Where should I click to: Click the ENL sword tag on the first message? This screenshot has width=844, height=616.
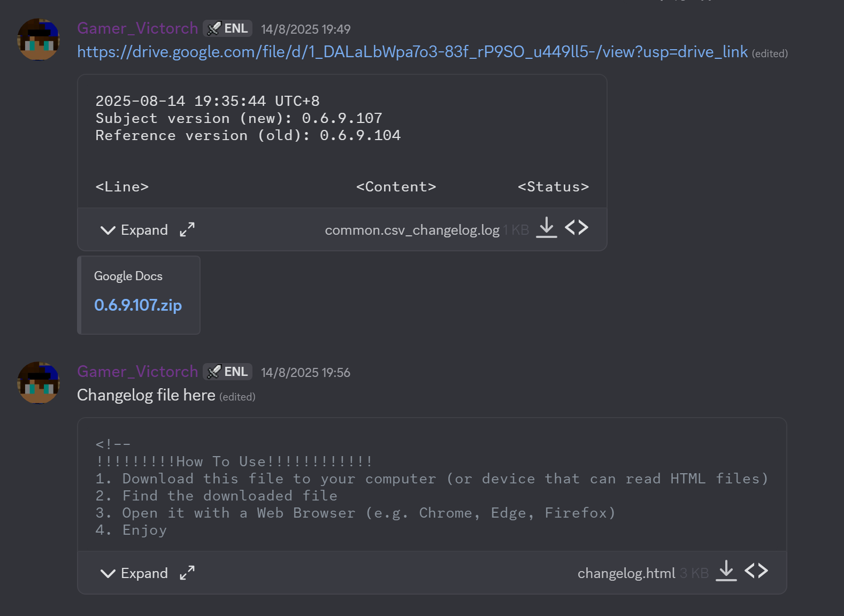227,28
